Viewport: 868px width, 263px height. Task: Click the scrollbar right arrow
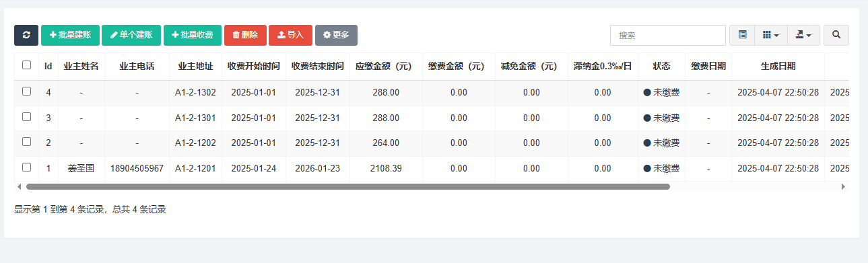[843, 186]
